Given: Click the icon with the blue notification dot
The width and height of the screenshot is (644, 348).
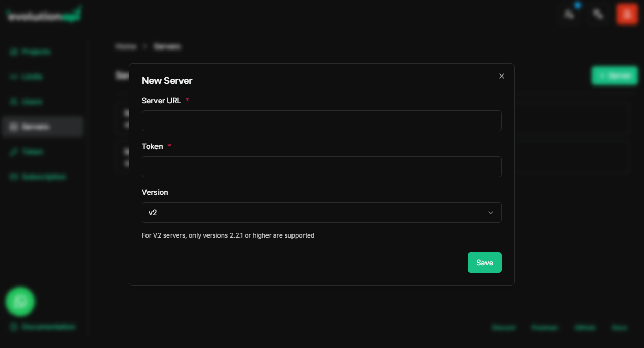Looking at the screenshot, I should (569, 15).
